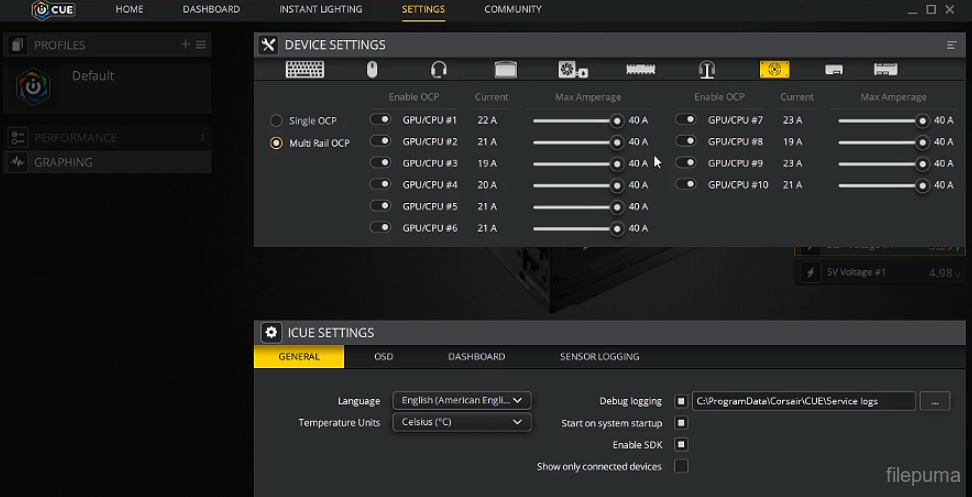Switch to the Sensor Logging tab
The image size is (972, 497).
(x=599, y=357)
